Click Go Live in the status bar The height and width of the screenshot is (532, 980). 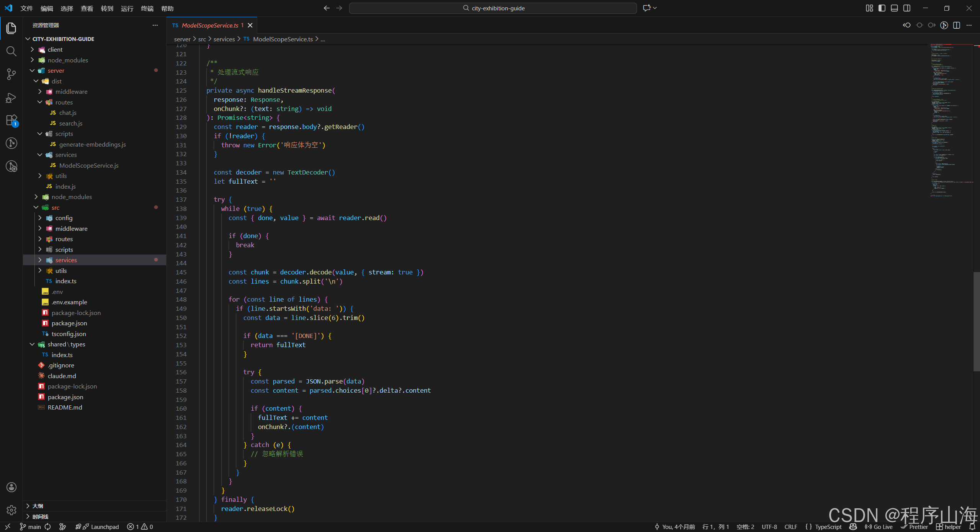[x=879, y=527]
